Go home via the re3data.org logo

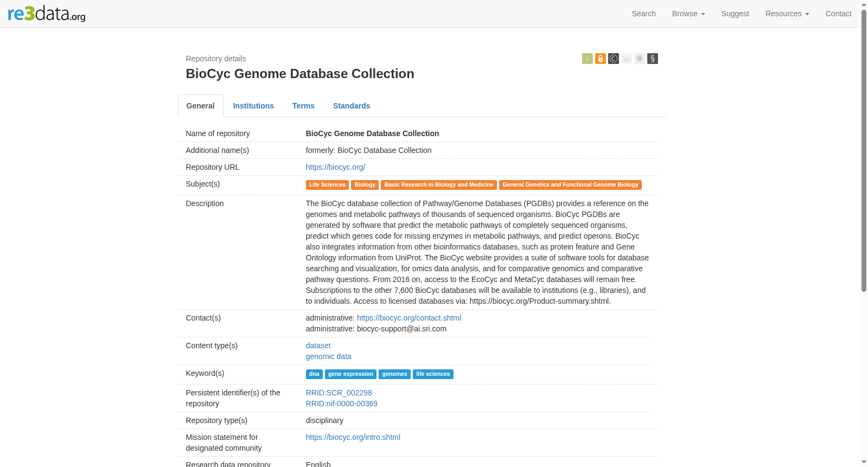click(47, 14)
